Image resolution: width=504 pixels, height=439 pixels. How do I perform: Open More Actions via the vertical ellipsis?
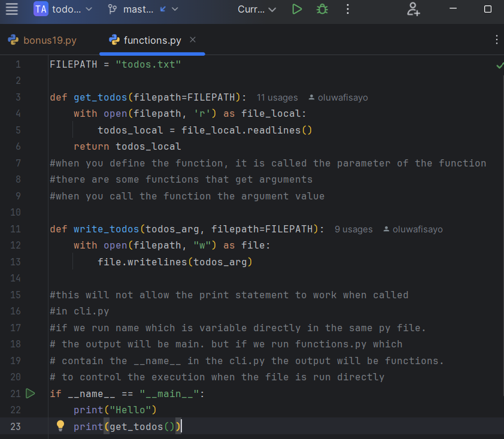tap(347, 10)
